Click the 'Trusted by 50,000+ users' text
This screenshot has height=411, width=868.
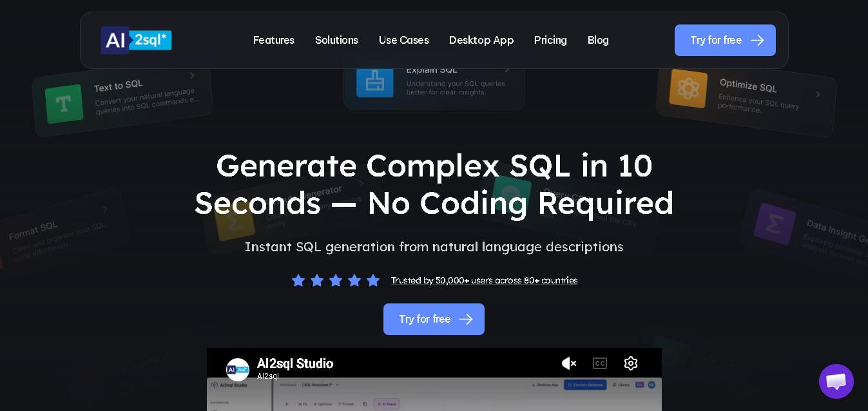(x=484, y=280)
